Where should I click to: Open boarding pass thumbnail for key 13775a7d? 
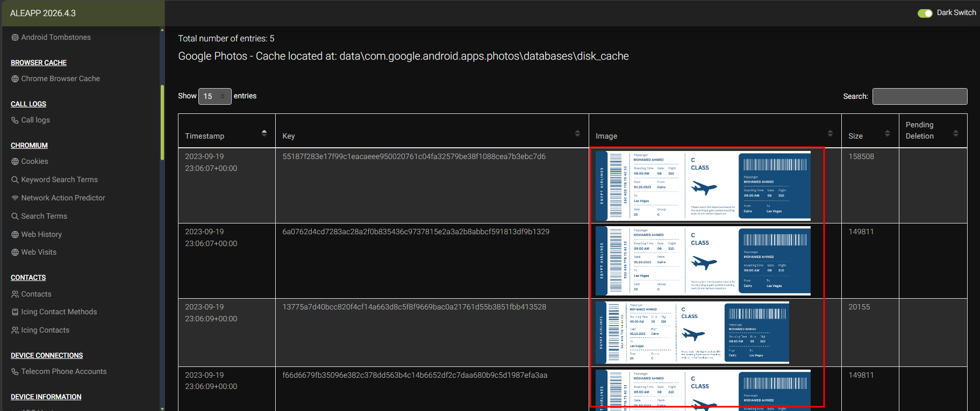(x=692, y=333)
